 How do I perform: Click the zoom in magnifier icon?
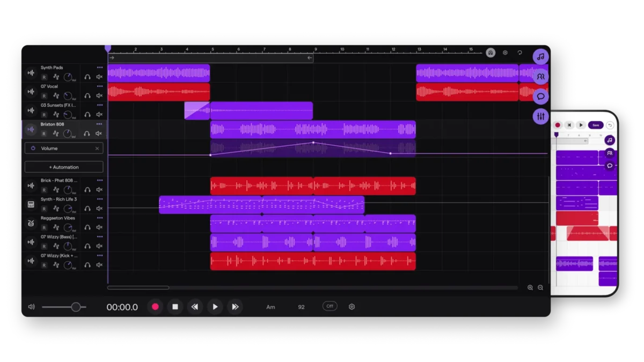(530, 287)
